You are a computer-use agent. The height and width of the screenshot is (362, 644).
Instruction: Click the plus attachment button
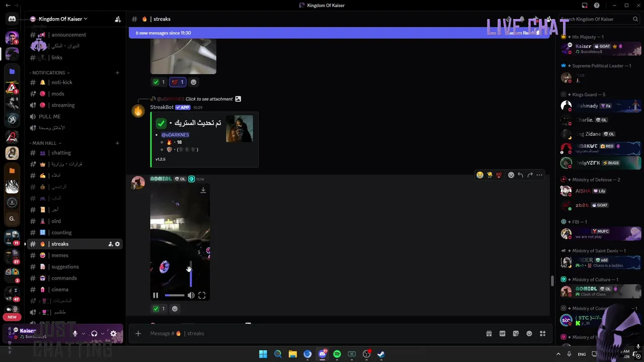coord(138,333)
